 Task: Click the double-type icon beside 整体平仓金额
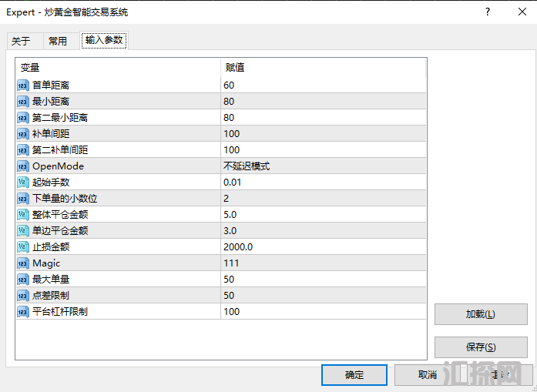23,215
